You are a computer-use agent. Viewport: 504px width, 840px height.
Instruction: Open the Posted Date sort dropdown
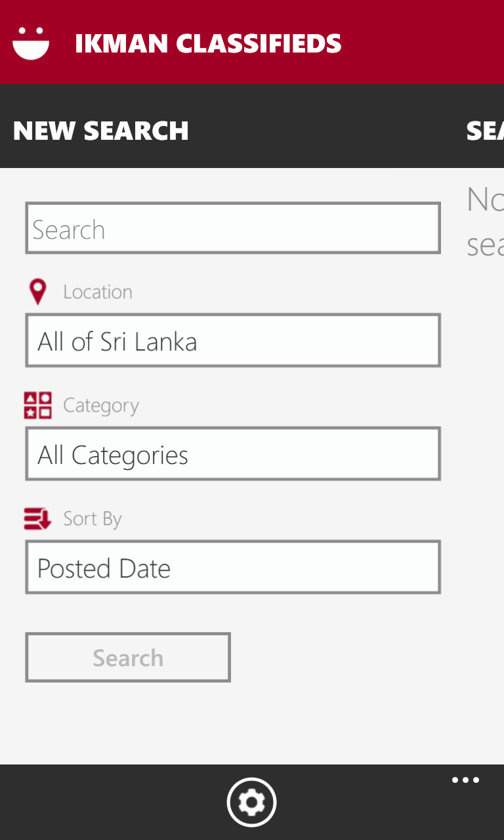pos(233,567)
